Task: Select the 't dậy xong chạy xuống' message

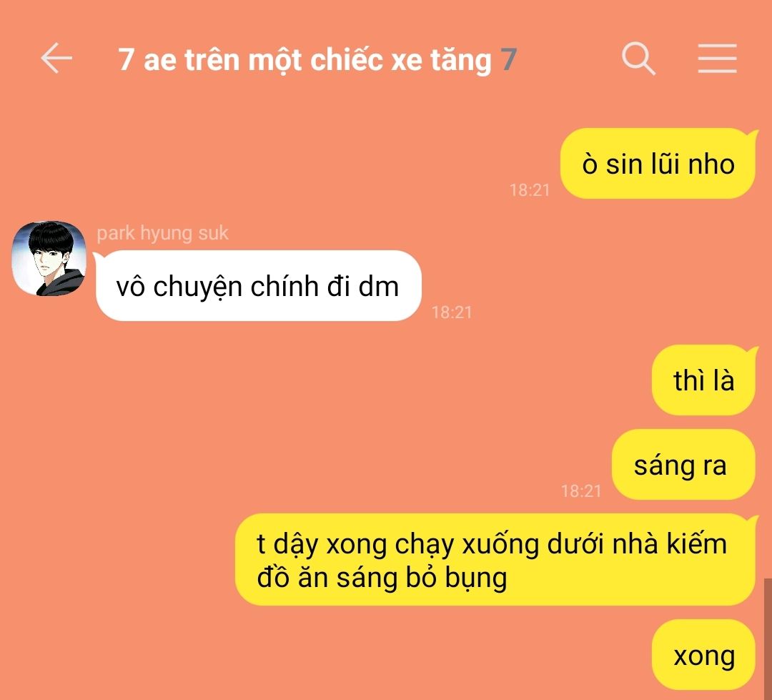Action: click(495, 560)
